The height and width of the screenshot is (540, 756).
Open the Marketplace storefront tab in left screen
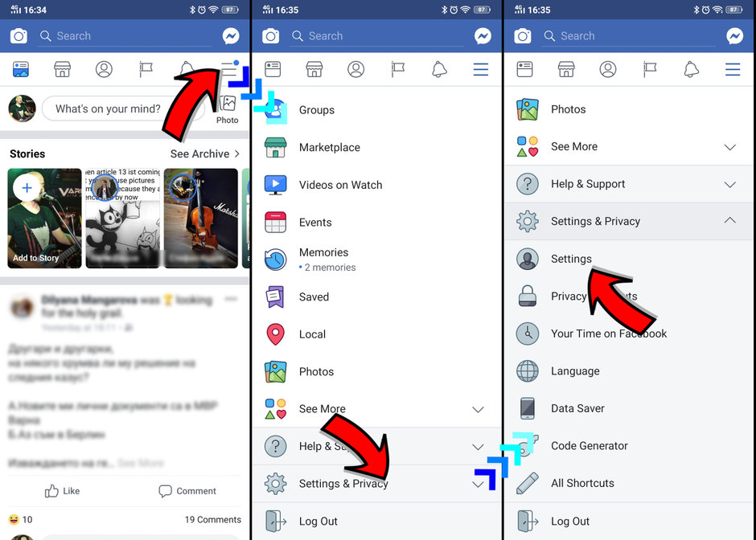[x=62, y=69]
